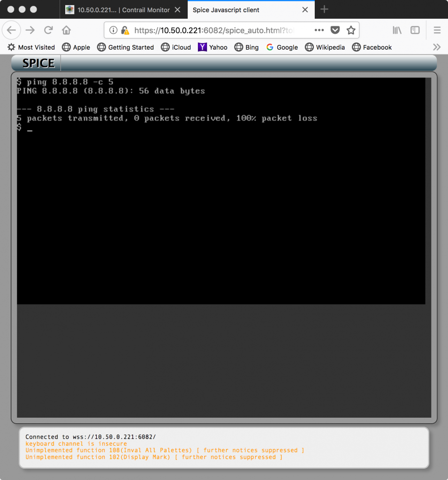
Task: Open a new tab with plus button
Action: 324,9
